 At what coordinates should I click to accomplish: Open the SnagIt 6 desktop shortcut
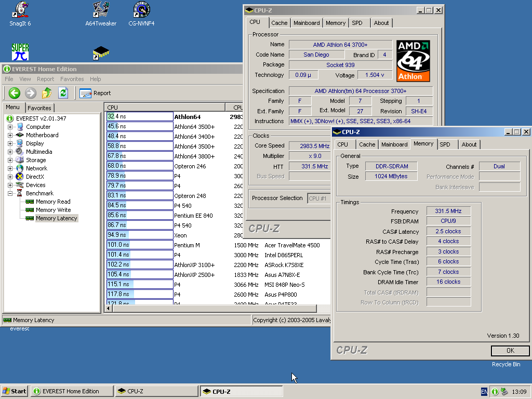point(20,10)
